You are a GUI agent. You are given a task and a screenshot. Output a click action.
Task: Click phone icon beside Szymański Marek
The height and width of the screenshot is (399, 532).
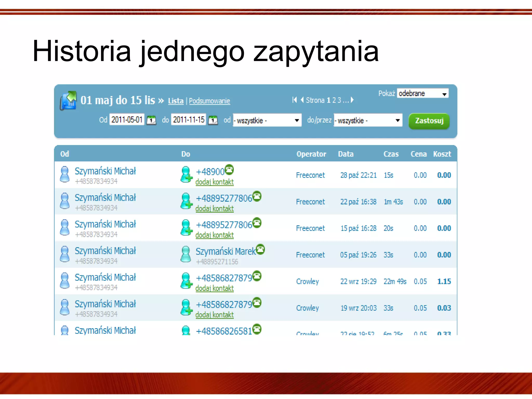tap(260, 250)
